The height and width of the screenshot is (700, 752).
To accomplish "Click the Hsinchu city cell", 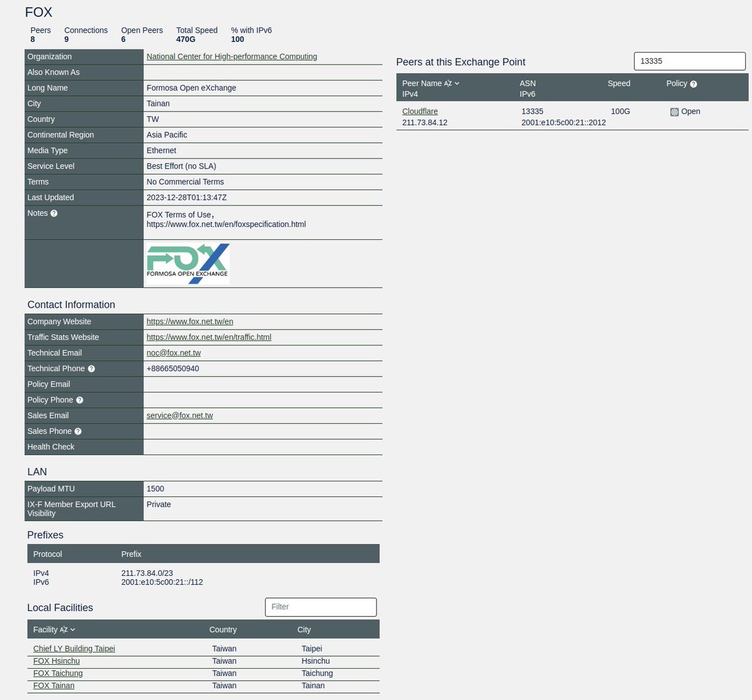I will click(x=315, y=661).
